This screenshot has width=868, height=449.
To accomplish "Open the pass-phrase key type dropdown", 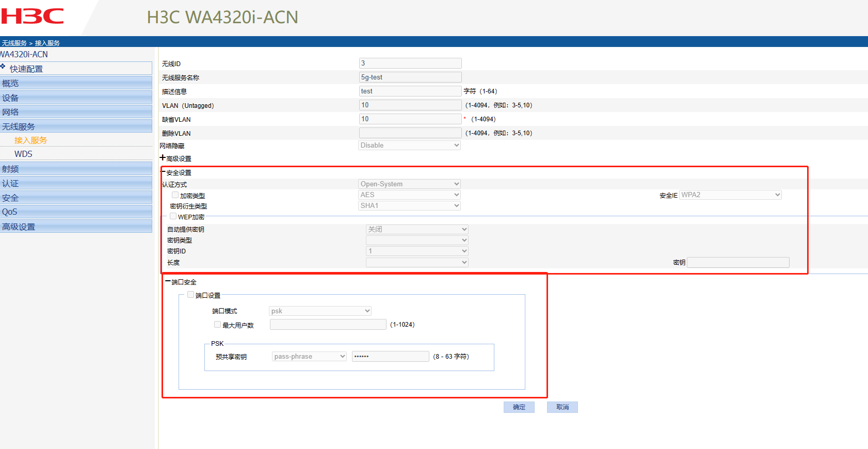I will [x=310, y=357].
